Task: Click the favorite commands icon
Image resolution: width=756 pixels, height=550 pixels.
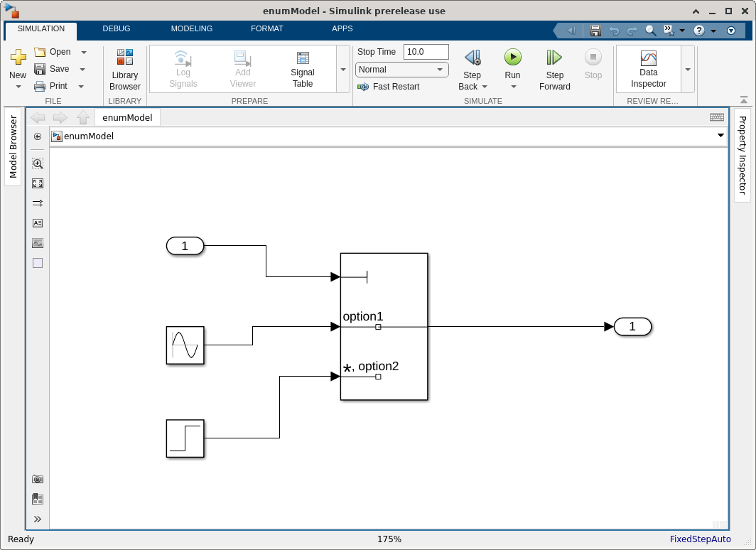Action: (669, 31)
